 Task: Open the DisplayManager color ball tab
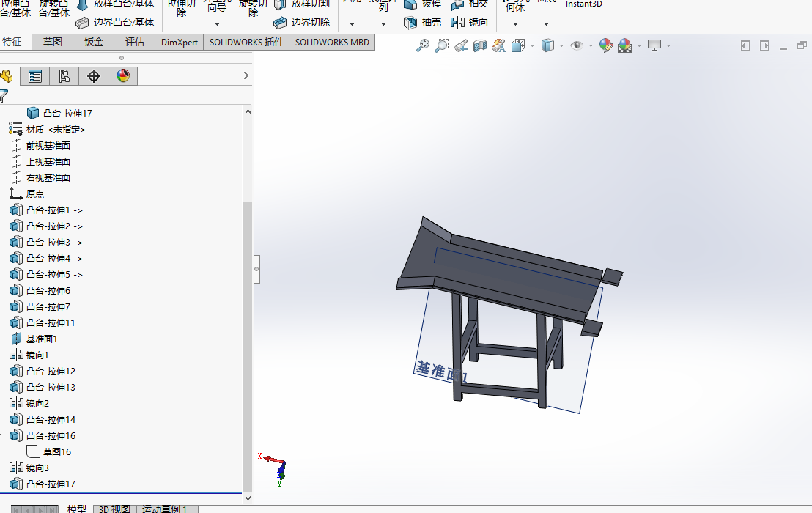[x=122, y=76]
